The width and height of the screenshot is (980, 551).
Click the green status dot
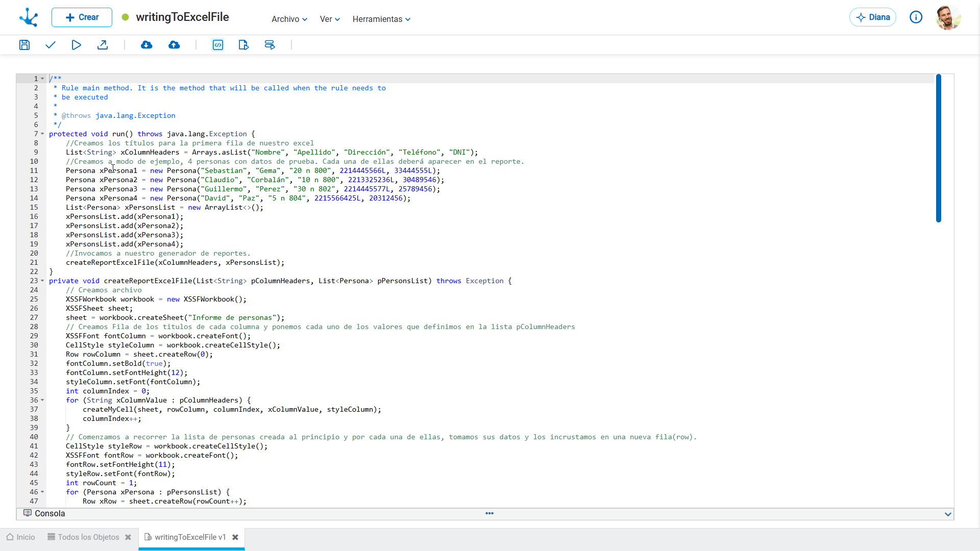[125, 17]
